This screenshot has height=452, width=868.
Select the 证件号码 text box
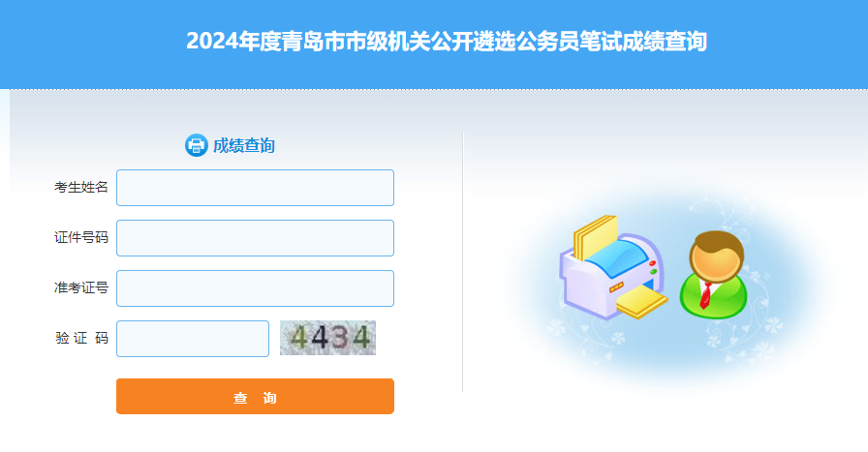coord(255,238)
